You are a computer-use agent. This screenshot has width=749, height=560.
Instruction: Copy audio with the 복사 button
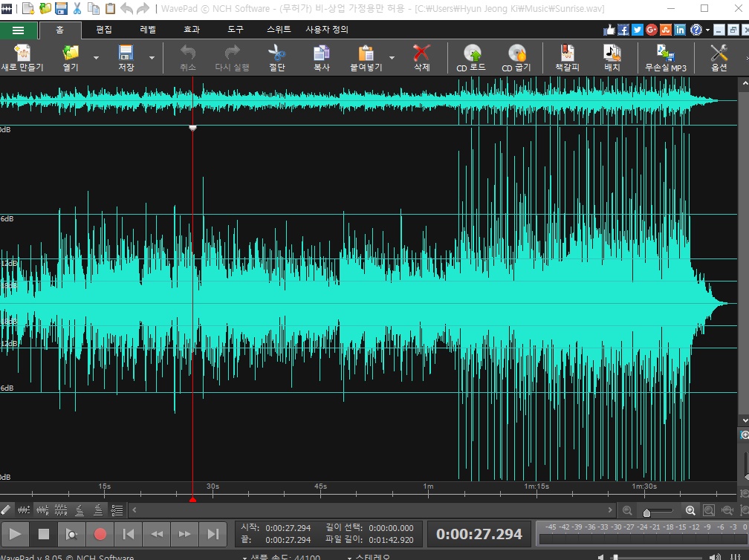[322, 58]
